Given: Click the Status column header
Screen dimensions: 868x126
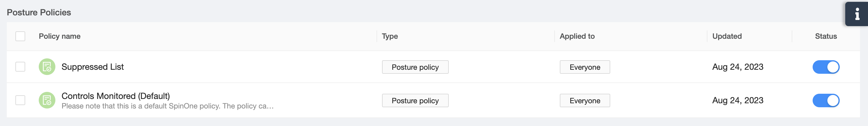Looking at the screenshot, I should (x=826, y=36).
